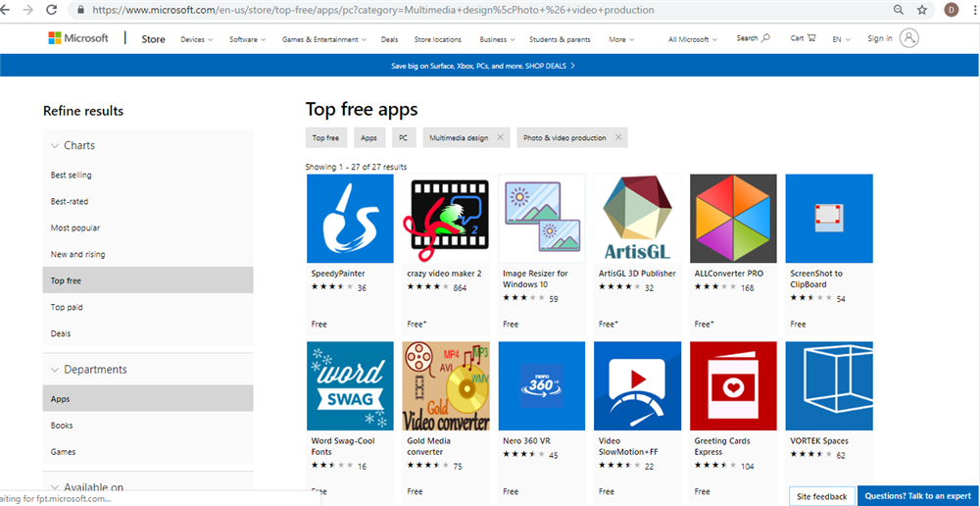The image size is (980, 506).
Task: Select Best selling chart
Action: pos(148,176)
